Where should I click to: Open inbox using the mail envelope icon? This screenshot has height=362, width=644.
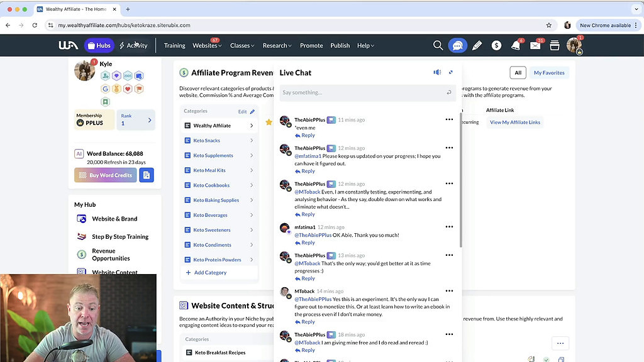point(535,45)
